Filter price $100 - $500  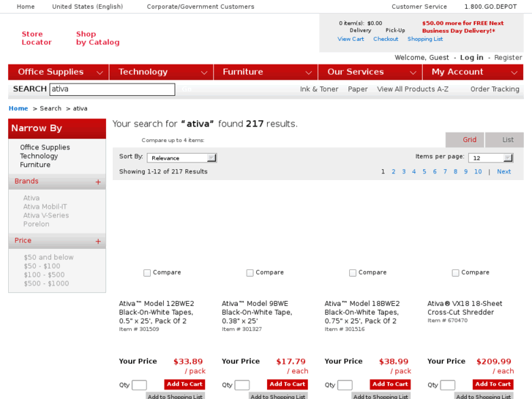point(44,275)
